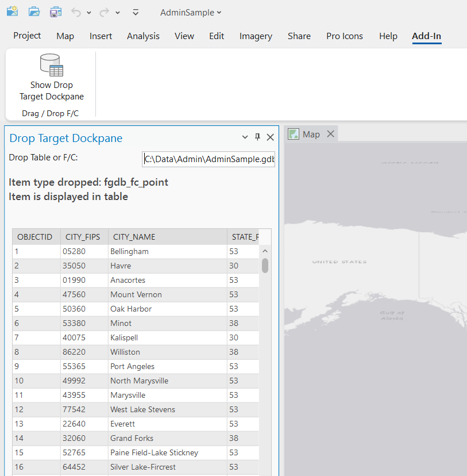This screenshot has height=476, width=467.
Task: Click the Gulf of Alaska map label
Action: pos(392,316)
